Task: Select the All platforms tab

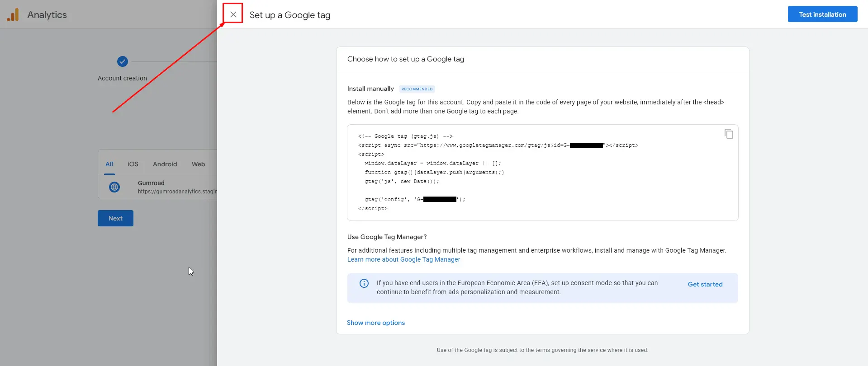Action: pyautogui.click(x=109, y=164)
